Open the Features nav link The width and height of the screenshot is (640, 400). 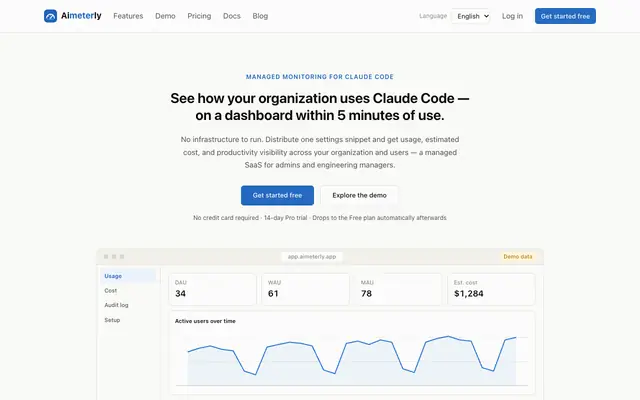tap(128, 16)
